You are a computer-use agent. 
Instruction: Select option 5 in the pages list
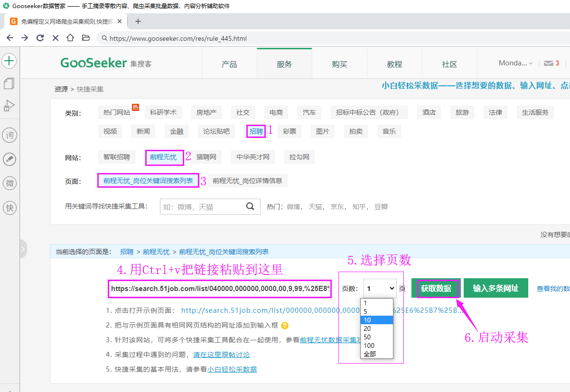377,311
